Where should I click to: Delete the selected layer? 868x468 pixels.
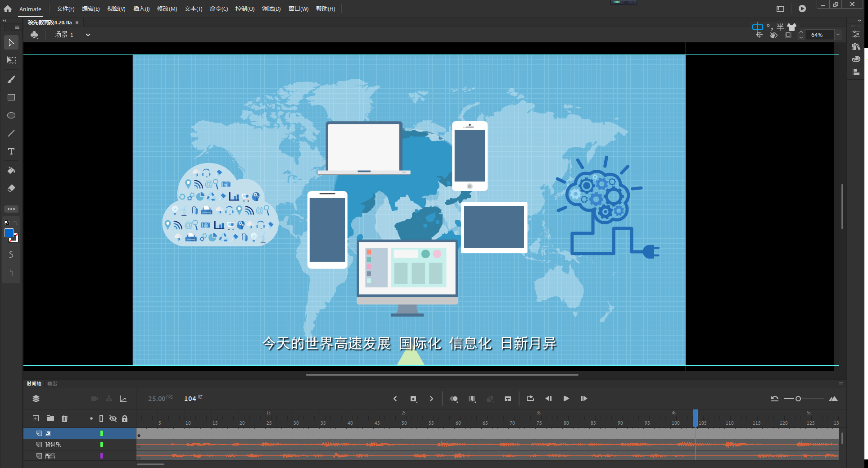point(65,418)
